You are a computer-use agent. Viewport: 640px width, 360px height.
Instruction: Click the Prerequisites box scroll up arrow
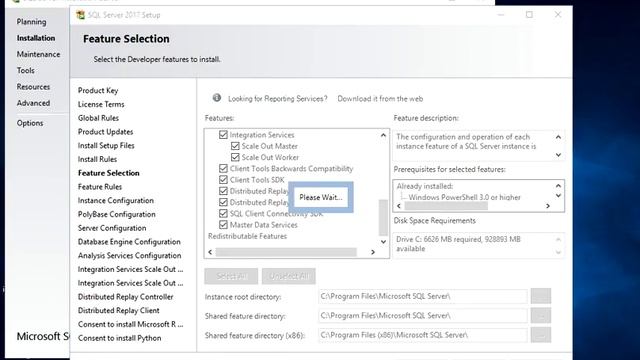pos(558,186)
